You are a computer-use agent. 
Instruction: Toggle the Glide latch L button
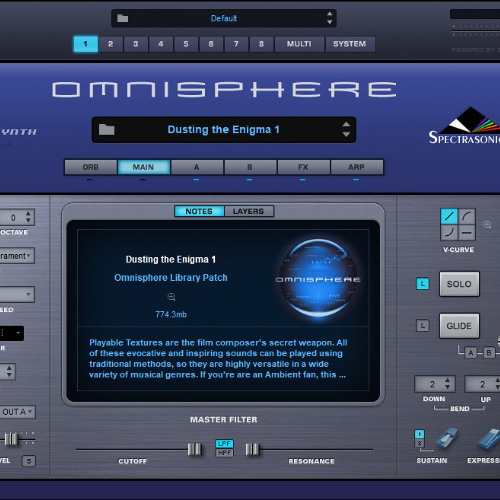click(423, 326)
